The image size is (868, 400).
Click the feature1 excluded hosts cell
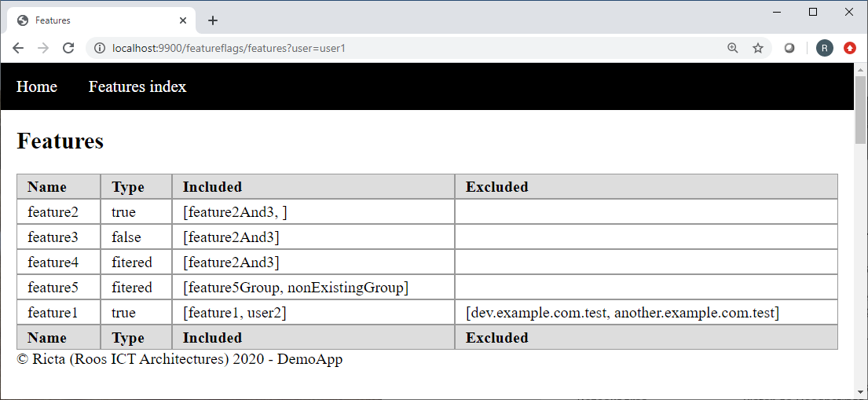[646, 313]
